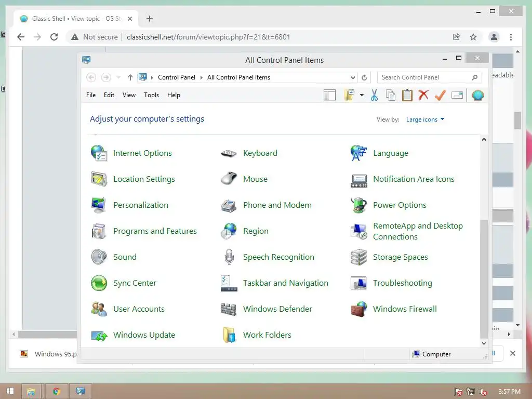Click the Copy toolbar icon
The width and height of the screenshot is (532, 399).
(x=391, y=96)
